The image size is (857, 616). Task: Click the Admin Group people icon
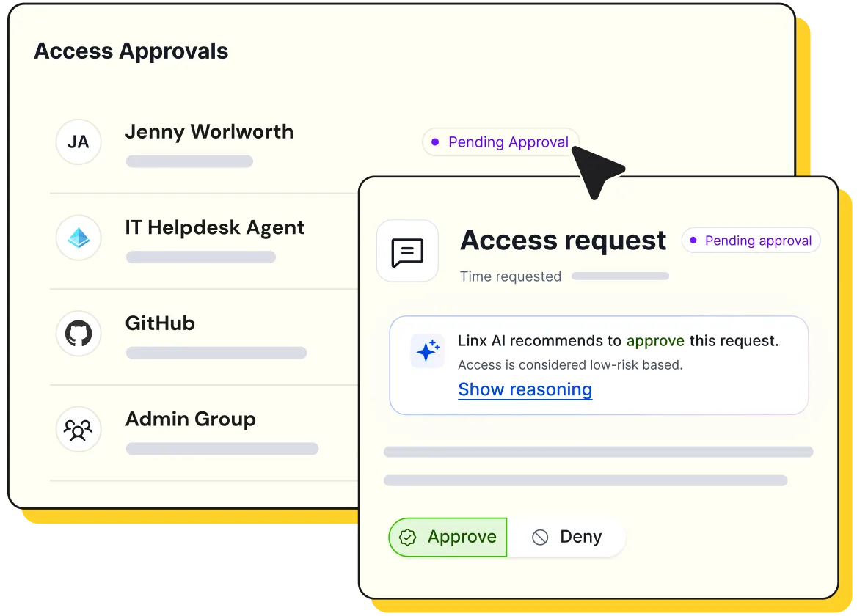click(79, 429)
